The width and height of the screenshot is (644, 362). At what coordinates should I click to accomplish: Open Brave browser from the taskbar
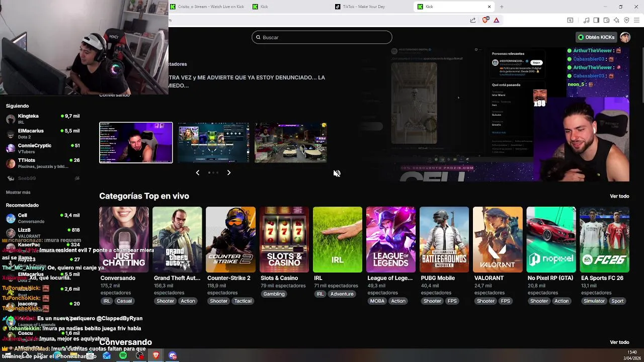tap(156, 355)
